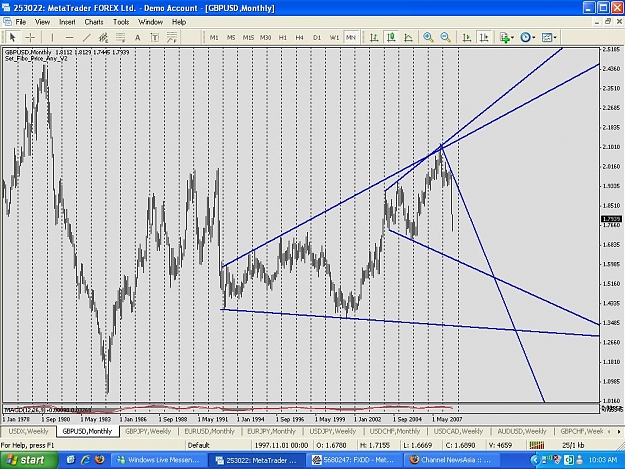
Task: Switch timeframe to M30
Action: pos(265,37)
